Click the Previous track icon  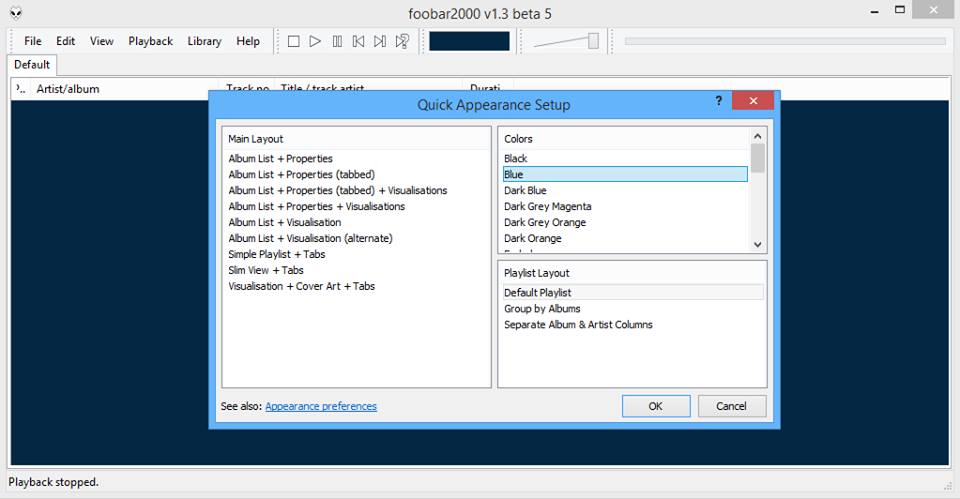358,41
